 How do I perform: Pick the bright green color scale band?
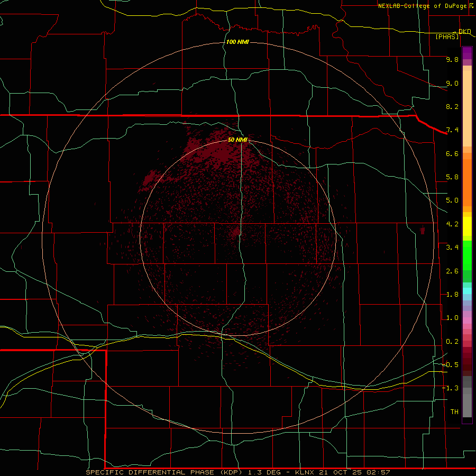(x=467, y=255)
